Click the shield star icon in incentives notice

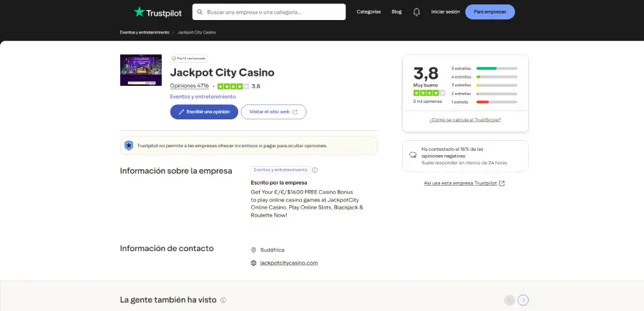[x=129, y=145]
